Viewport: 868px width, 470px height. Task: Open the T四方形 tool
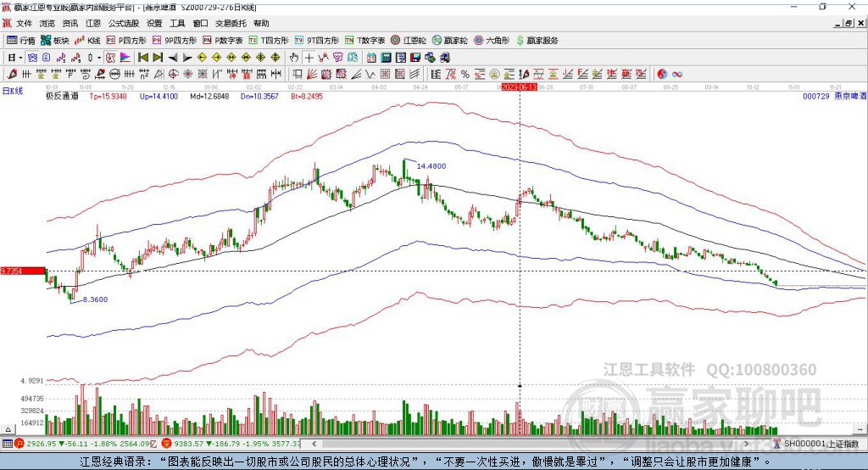(x=269, y=41)
